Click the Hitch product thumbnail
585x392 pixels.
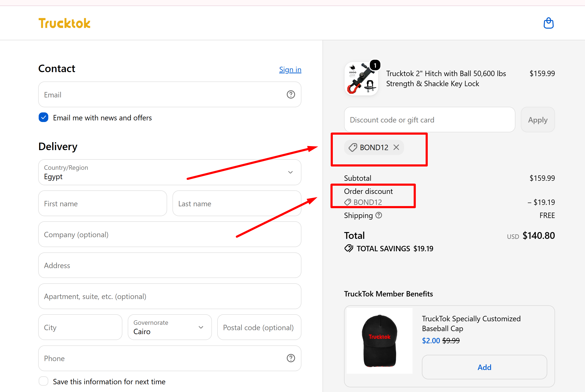361,78
